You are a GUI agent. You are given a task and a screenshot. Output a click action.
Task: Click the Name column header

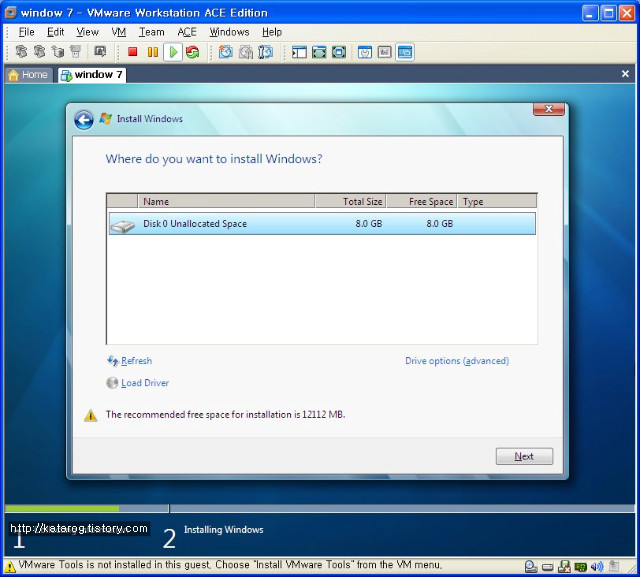click(x=226, y=202)
